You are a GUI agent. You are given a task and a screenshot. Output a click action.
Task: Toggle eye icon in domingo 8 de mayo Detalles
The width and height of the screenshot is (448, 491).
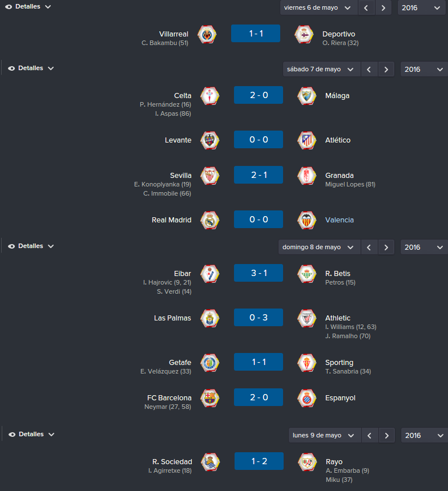[x=11, y=246]
